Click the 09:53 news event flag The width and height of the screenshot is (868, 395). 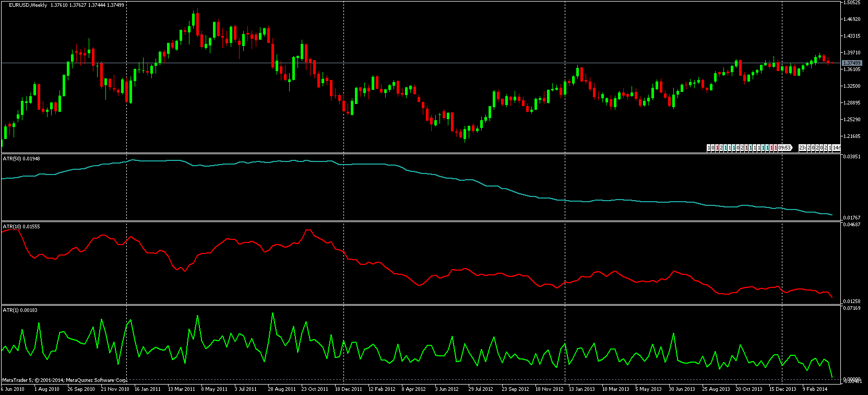coord(785,148)
